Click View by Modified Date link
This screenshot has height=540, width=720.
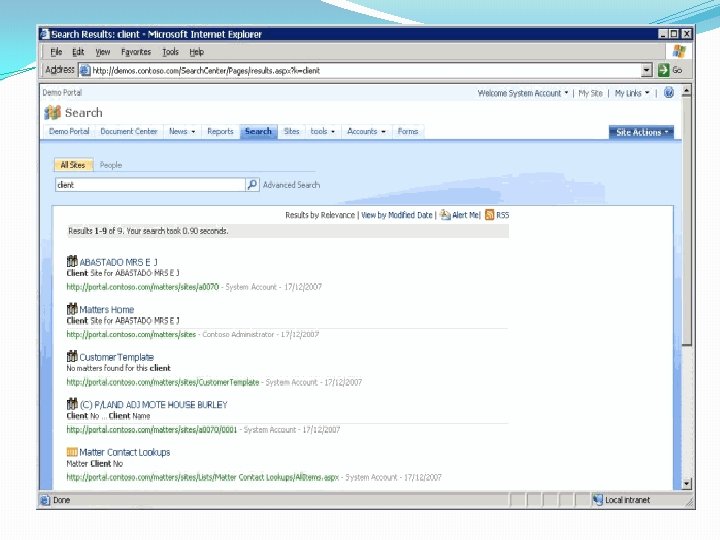click(x=397, y=215)
